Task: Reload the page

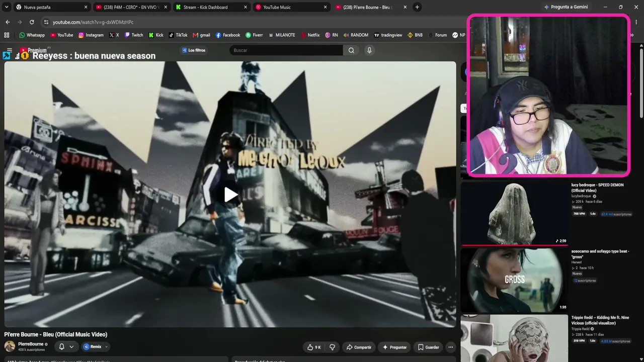Action: (32, 22)
